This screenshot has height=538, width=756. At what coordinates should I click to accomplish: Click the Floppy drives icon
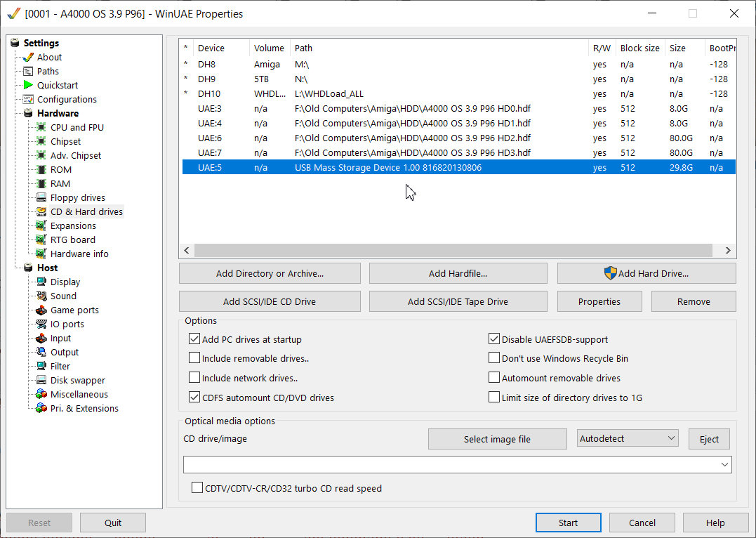[x=41, y=198]
